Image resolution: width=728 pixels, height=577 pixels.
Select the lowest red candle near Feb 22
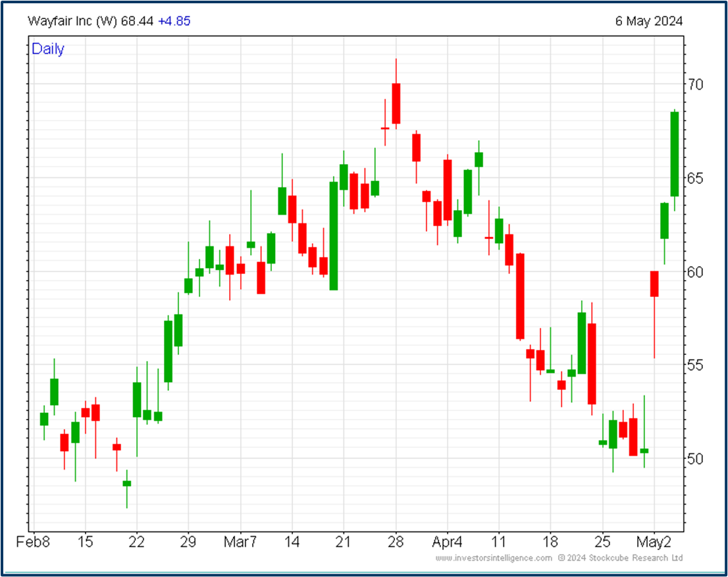117,447
